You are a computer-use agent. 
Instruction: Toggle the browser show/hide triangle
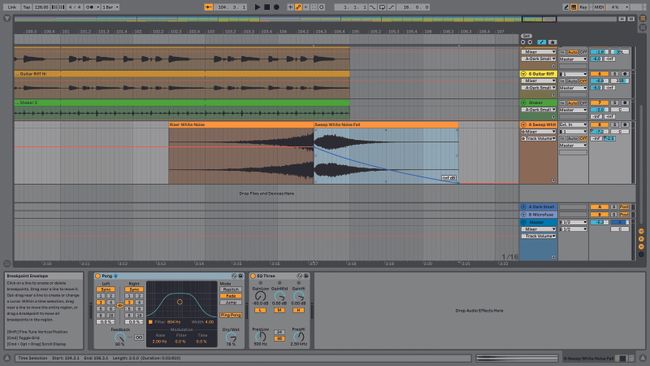pos(7,19)
